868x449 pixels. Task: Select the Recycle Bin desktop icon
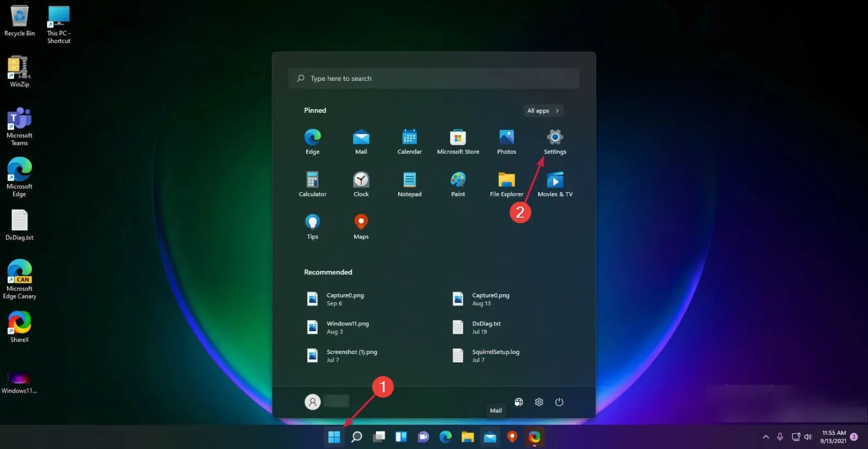tap(20, 21)
